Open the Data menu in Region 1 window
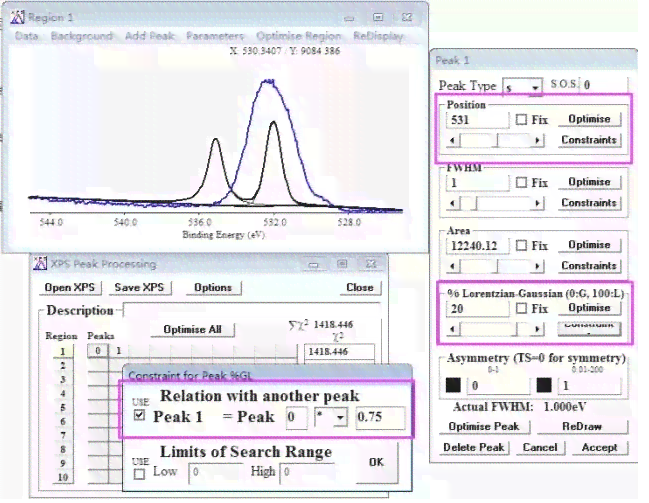The width and height of the screenshot is (649, 503). point(26,36)
